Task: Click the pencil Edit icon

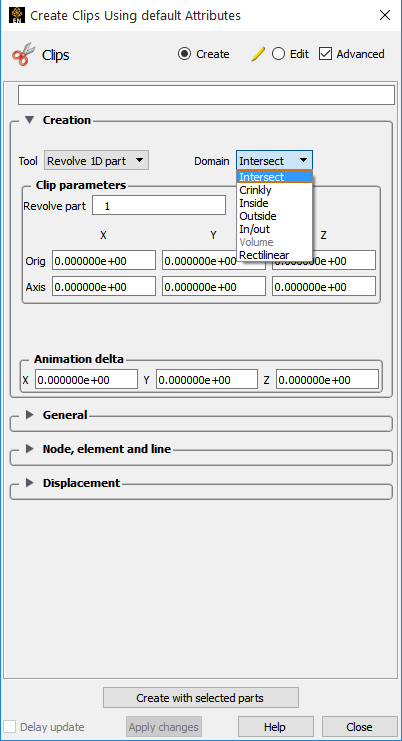Action: point(258,54)
